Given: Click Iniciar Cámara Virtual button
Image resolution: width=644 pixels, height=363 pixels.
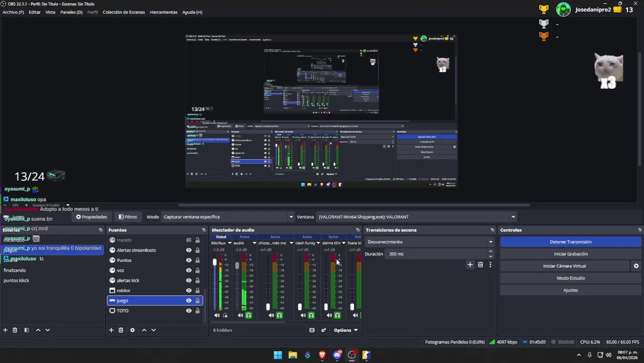Looking at the screenshot, I should point(564,266).
